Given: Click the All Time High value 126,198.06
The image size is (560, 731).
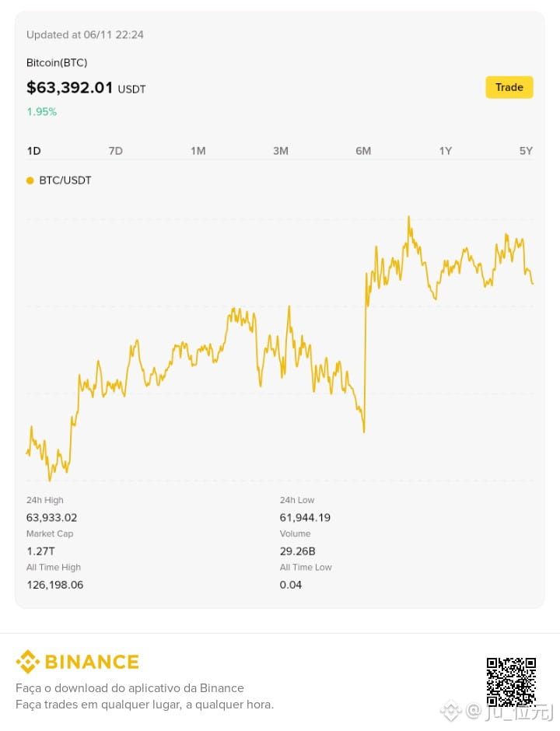Looking at the screenshot, I should 55,585.
